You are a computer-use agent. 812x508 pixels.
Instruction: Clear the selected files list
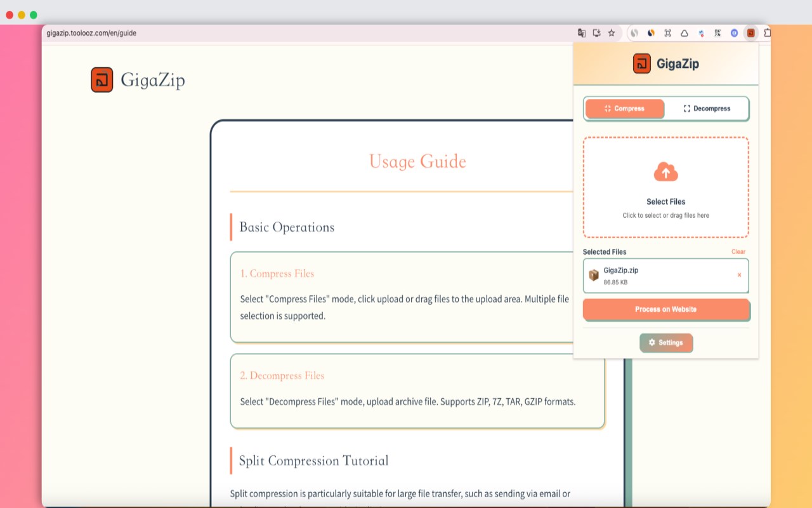coord(738,251)
